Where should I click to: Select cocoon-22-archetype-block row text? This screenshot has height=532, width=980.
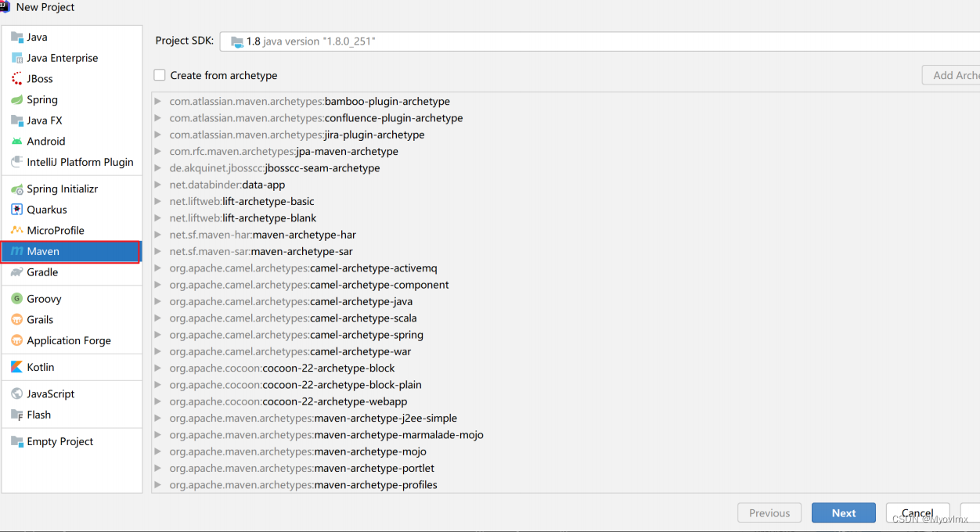pos(282,368)
